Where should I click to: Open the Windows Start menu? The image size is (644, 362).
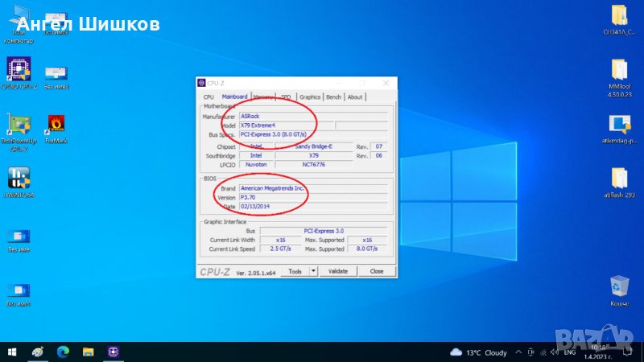tap(12, 352)
